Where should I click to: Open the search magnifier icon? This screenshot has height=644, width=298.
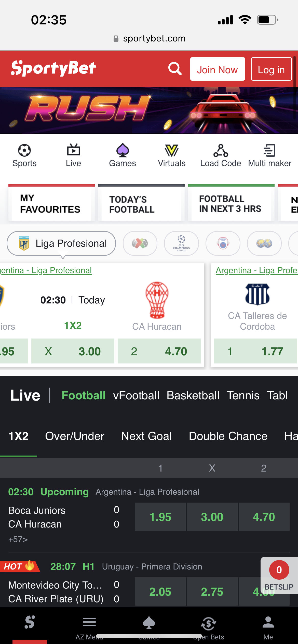coord(175,69)
